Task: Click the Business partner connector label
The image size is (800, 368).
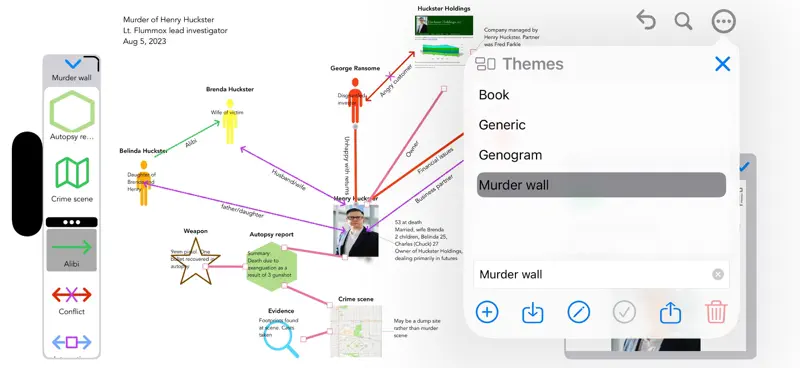Action: click(x=434, y=188)
